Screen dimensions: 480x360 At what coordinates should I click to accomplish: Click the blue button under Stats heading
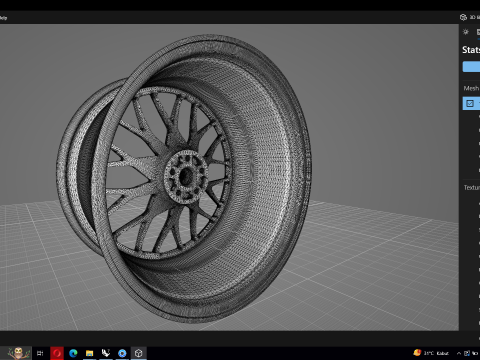471,66
